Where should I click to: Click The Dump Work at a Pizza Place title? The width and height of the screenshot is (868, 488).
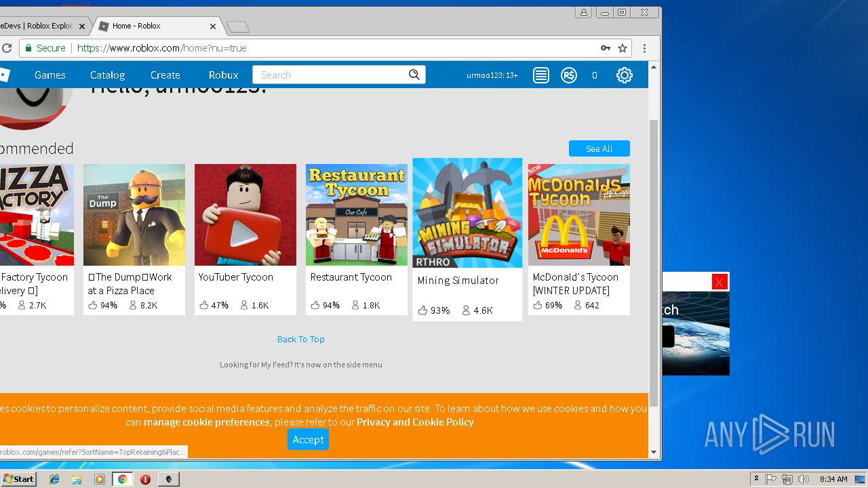point(130,283)
